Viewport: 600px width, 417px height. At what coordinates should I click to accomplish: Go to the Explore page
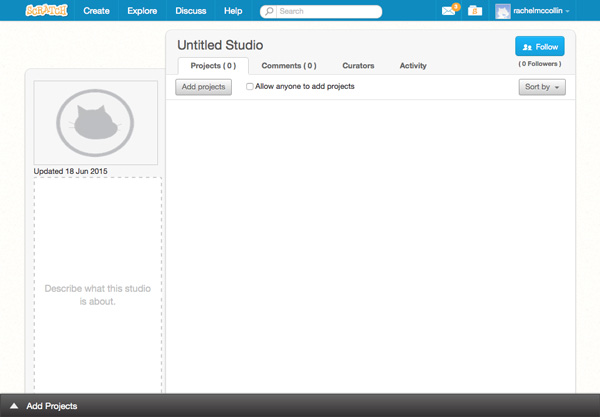tap(142, 11)
